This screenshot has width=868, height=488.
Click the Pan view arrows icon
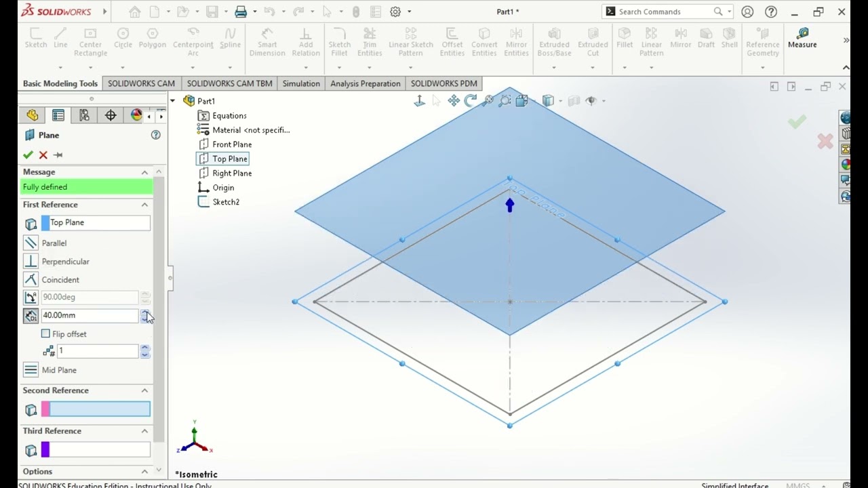[454, 101]
